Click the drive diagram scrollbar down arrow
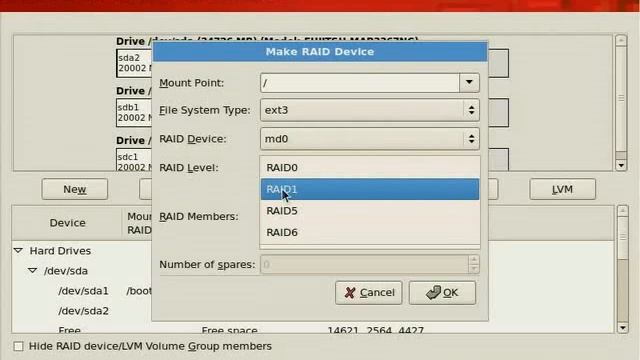 pyautogui.click(x=621, y=165)
